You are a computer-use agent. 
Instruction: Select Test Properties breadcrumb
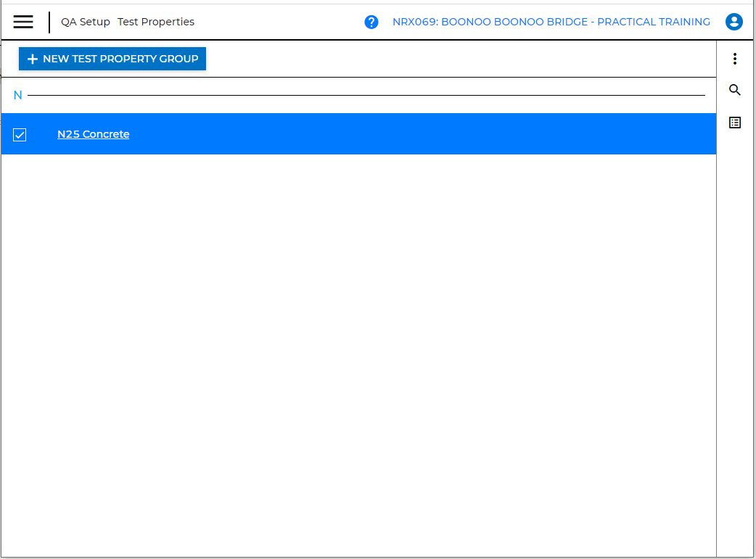[x=156, y=22]
